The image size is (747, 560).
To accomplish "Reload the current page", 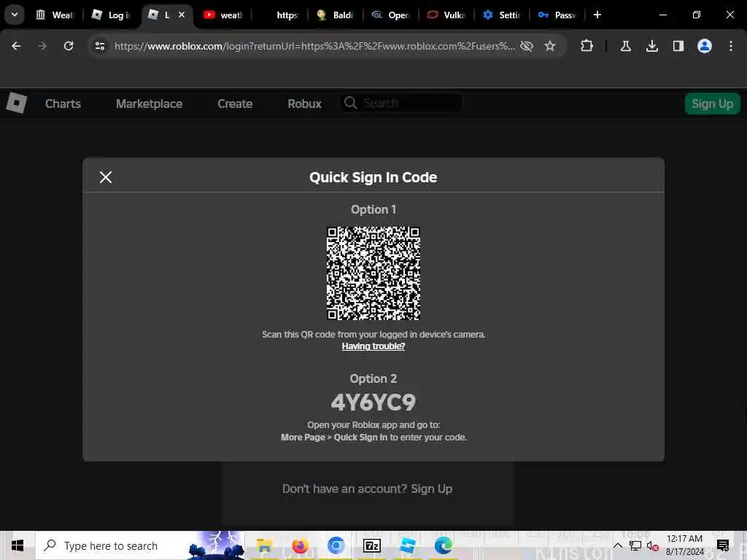I will click(69, 46).
